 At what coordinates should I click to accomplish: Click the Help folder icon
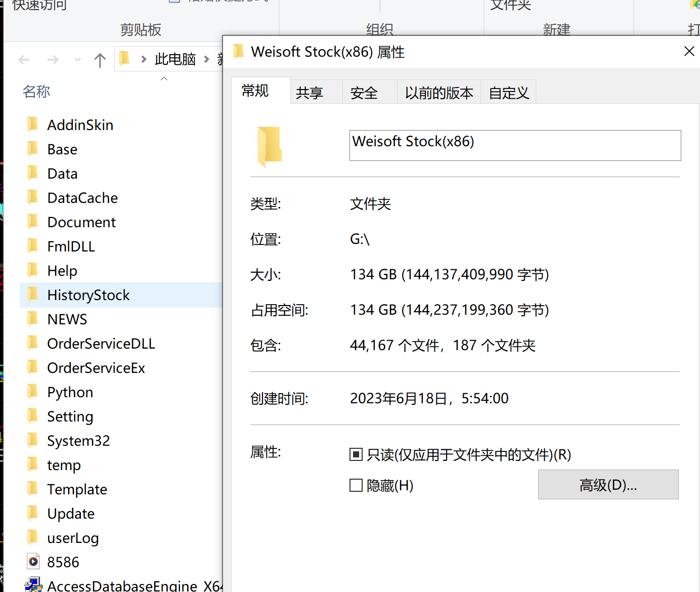tap(32, 270)
